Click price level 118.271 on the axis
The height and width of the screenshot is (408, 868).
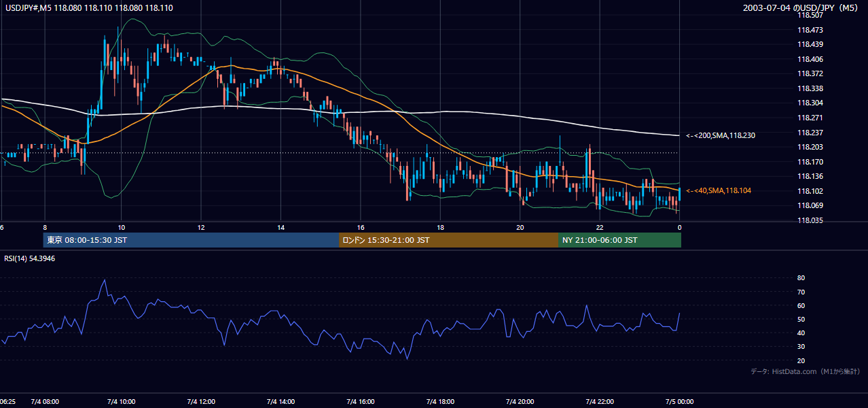point(810,118)
